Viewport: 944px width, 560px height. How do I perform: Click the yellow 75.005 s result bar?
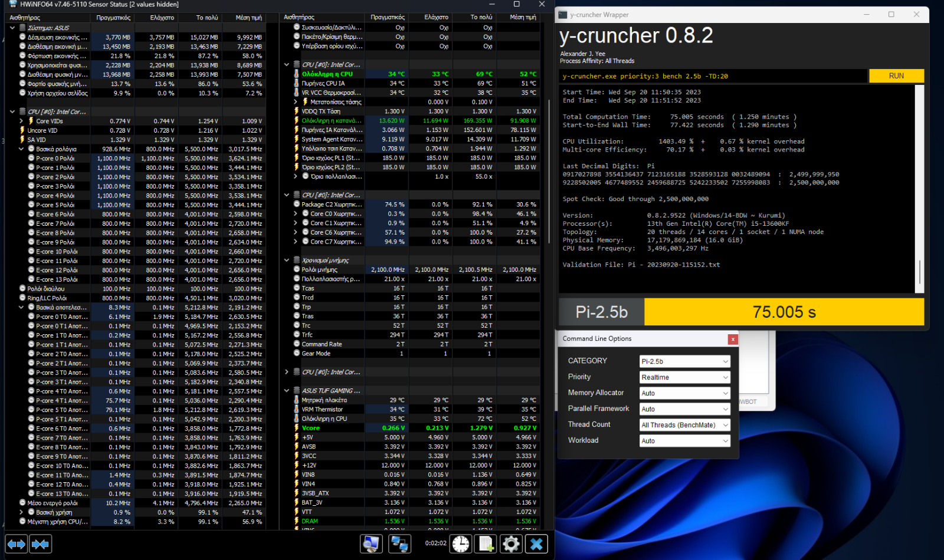tap(784, 312)
